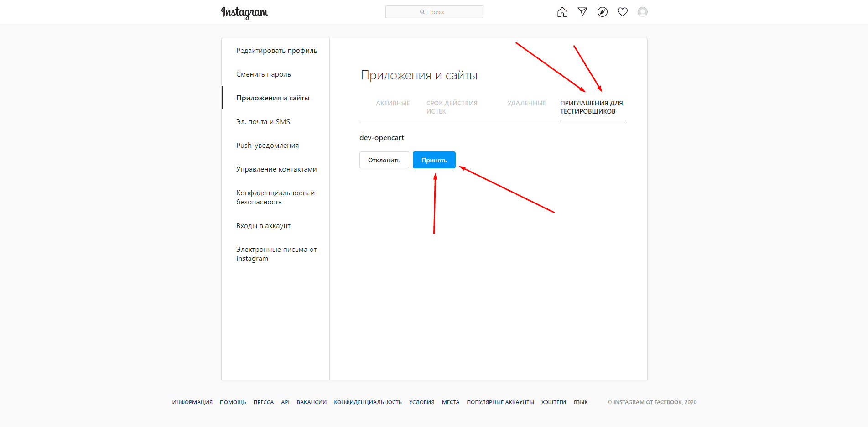Click the dev-opencart app name
868x427 pixels.
382,138
